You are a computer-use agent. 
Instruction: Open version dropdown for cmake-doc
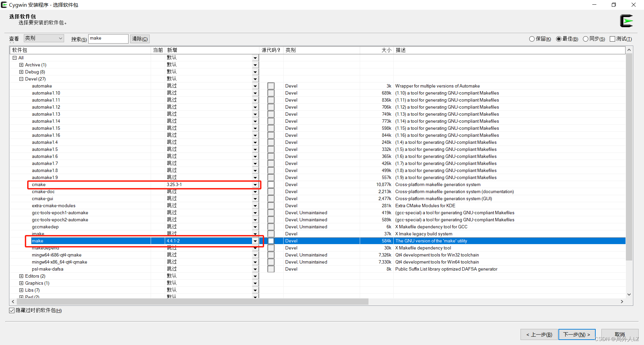click(x=255, y=192)
